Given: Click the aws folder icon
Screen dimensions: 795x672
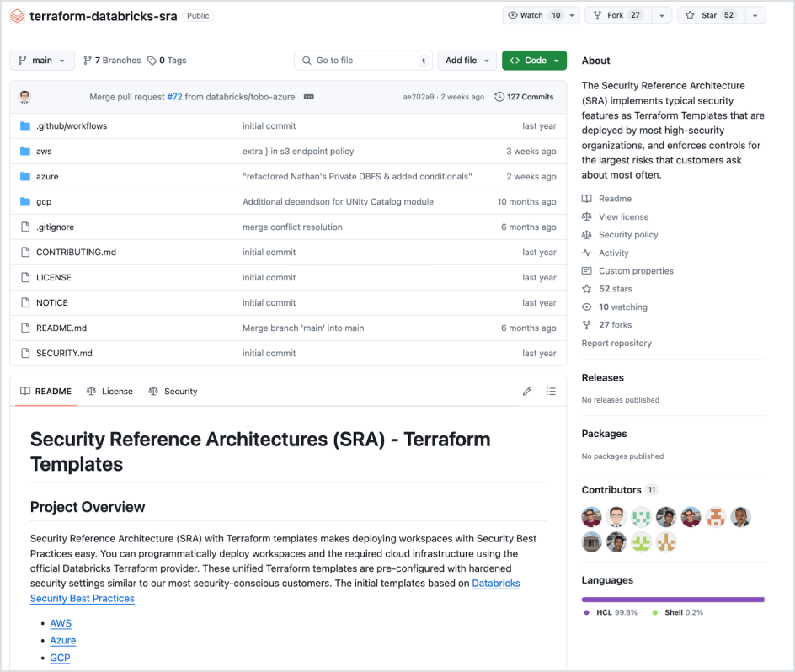Looking at the screenshot, I should (25, 152).
